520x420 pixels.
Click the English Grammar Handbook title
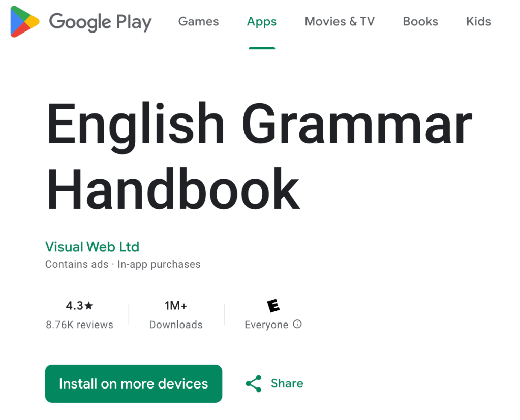(x=259, y=157)
